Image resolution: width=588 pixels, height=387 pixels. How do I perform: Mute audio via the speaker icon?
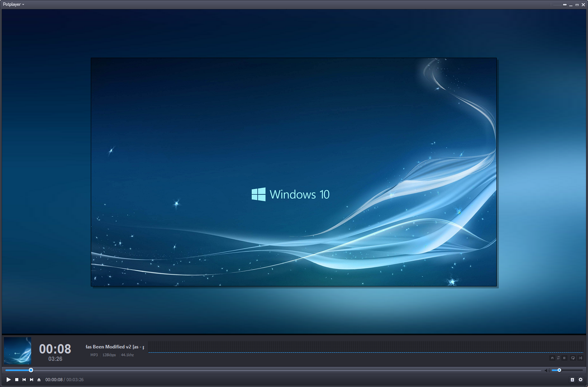[547, 370]
